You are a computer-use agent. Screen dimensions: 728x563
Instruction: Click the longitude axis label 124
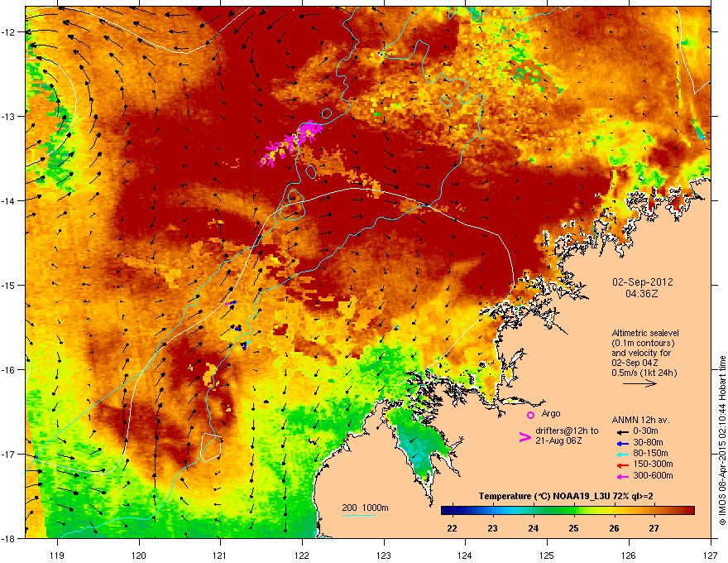click(x=465, y=556)
